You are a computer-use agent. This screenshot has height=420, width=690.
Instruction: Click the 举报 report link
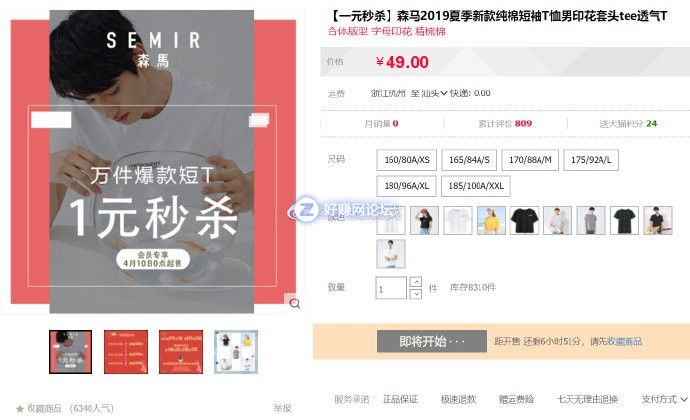(x=282, y=408)
